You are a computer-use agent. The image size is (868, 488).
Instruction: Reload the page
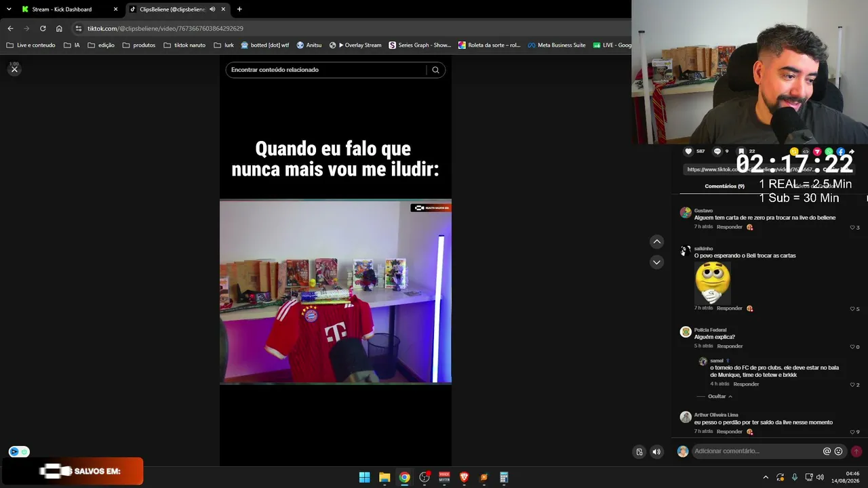tap(43, 28)
